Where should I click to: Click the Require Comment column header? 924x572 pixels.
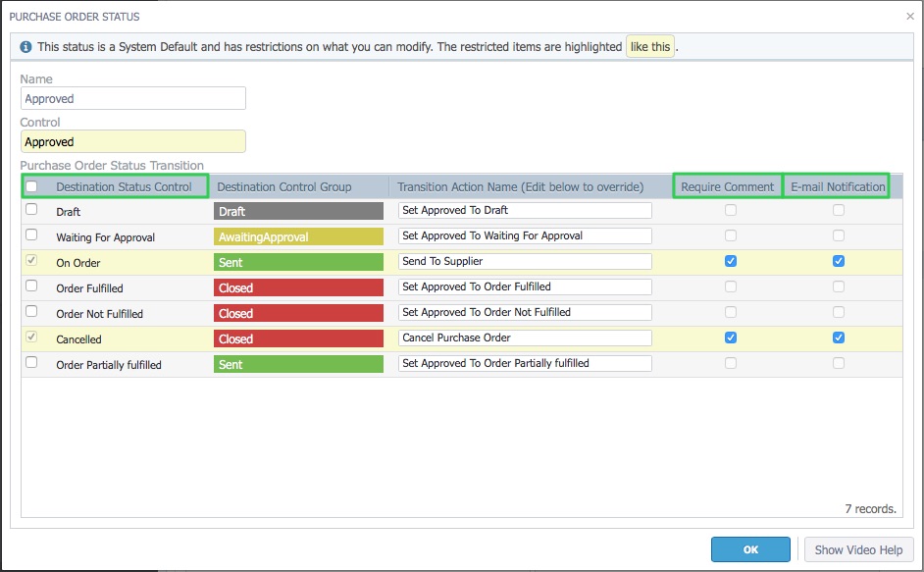click(x=727, y=186)
